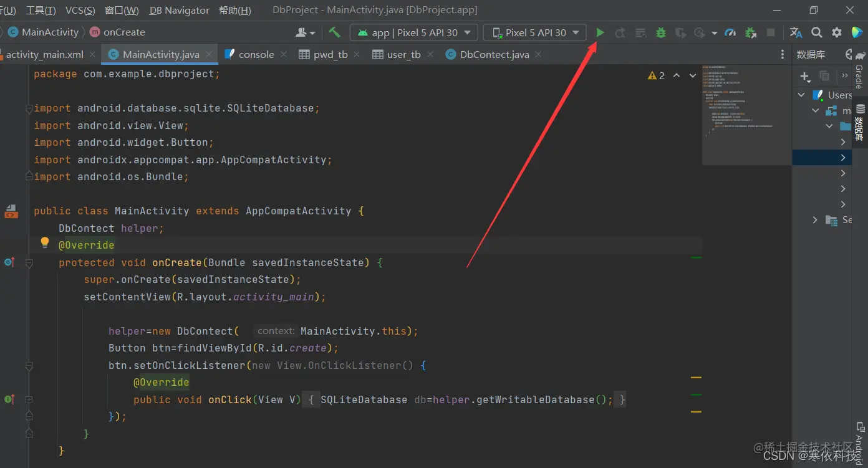
Task: Close the DbContect.java tab
Action: point(538,55)
